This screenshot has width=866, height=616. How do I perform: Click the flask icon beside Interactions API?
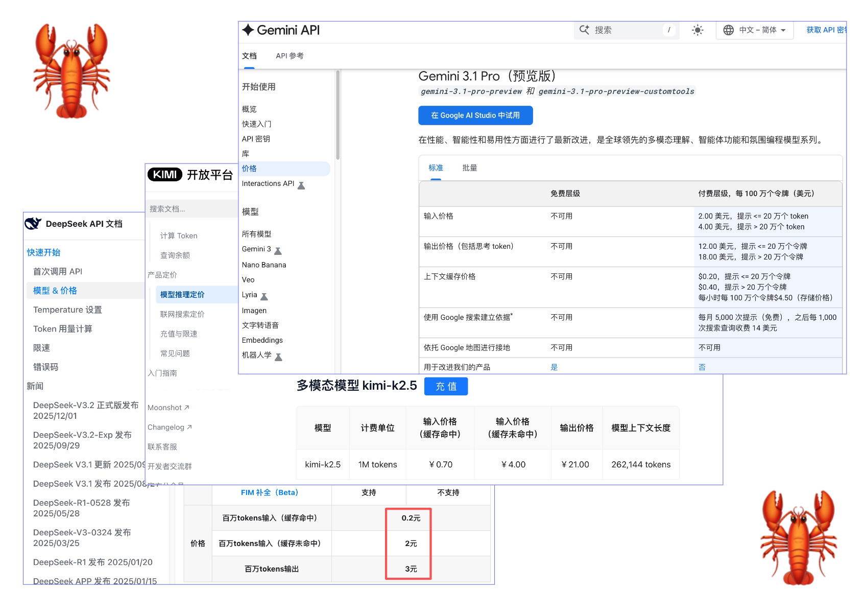tap(301, 185)
